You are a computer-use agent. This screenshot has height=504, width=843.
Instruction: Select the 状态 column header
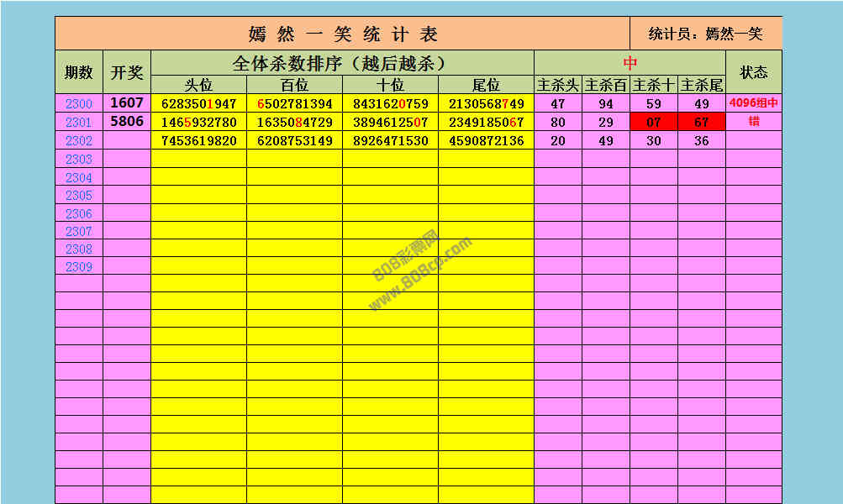coord(753,72)
